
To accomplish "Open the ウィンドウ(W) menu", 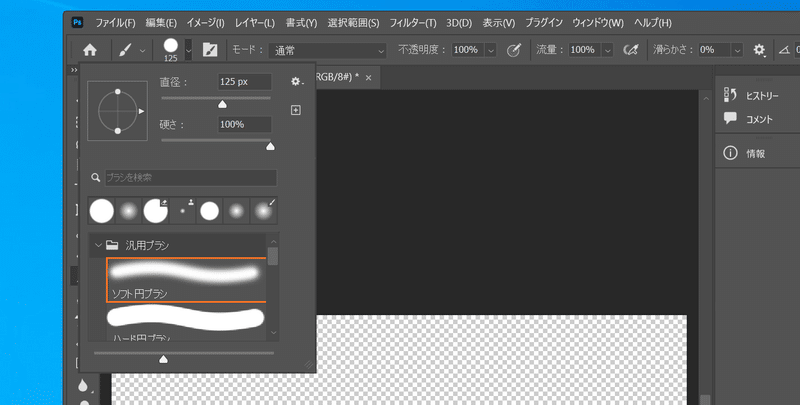I will 598,23.
